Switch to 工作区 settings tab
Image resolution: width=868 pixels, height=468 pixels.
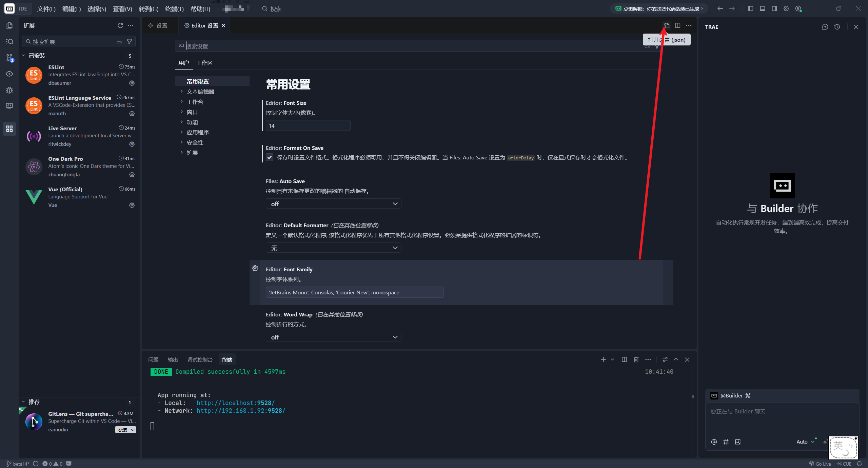(204, 63)
